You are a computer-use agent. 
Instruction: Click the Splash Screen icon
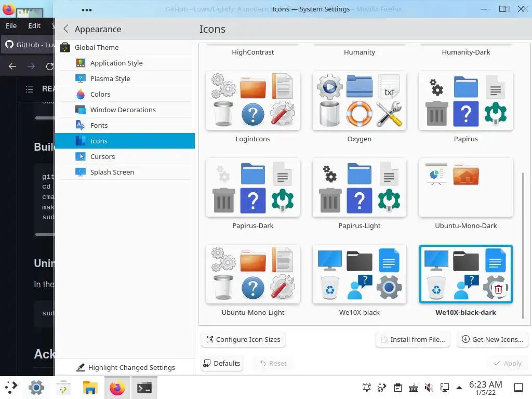[x=81, y=172]
